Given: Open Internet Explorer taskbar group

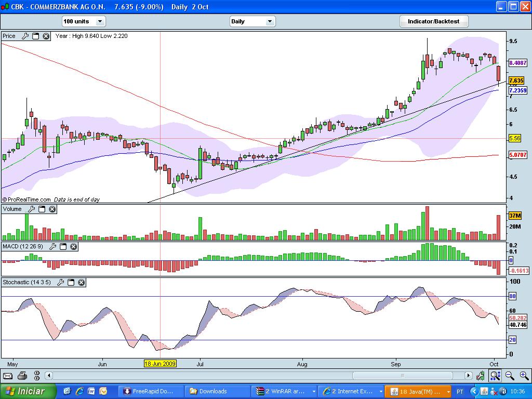Looking at the screenshot, I should [x=351, y=391].
